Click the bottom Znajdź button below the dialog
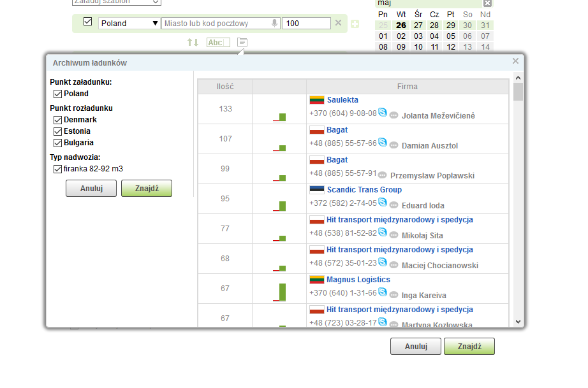Viewport: 588px width, 388px height. [x=469, y=347]
